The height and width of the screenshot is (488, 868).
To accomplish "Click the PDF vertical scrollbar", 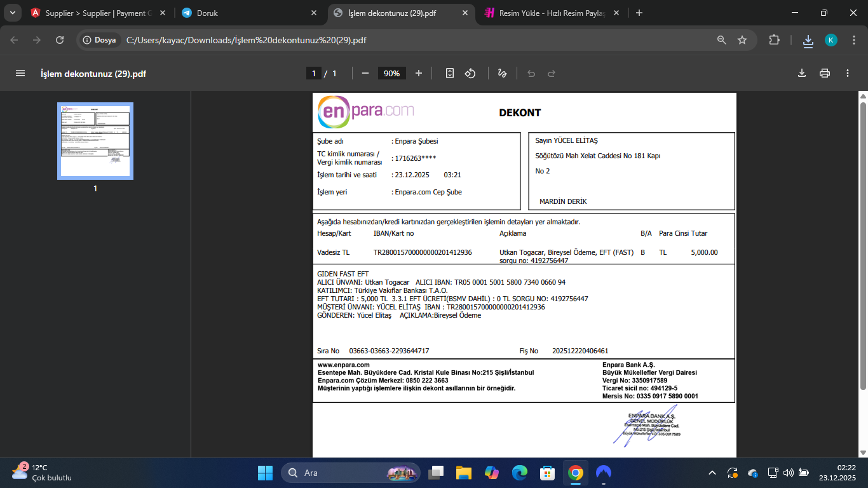I will [x=863, y=245].
